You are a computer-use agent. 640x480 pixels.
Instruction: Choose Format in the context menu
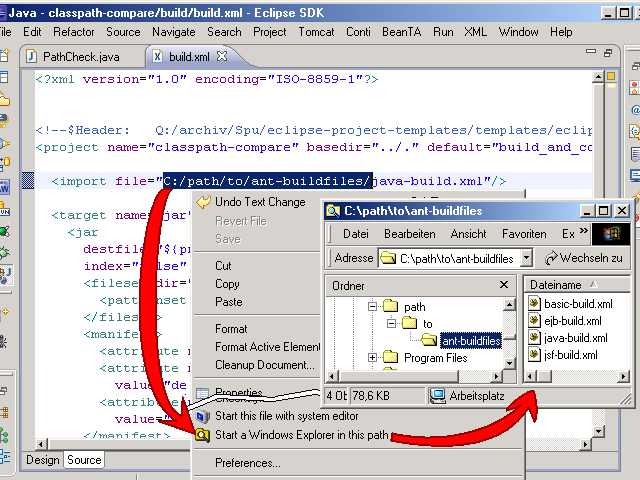coord(231,329)
